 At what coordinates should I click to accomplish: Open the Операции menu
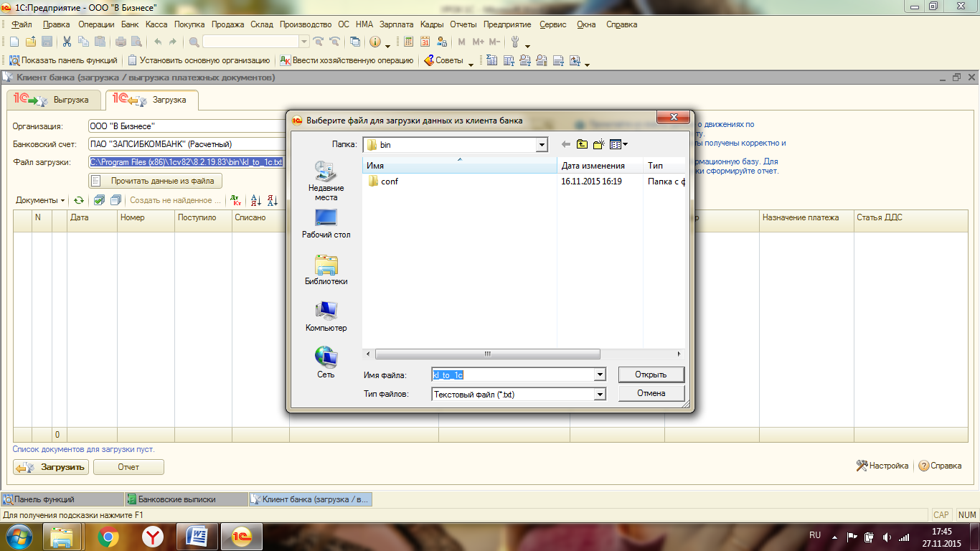click(x=96, y=24)
